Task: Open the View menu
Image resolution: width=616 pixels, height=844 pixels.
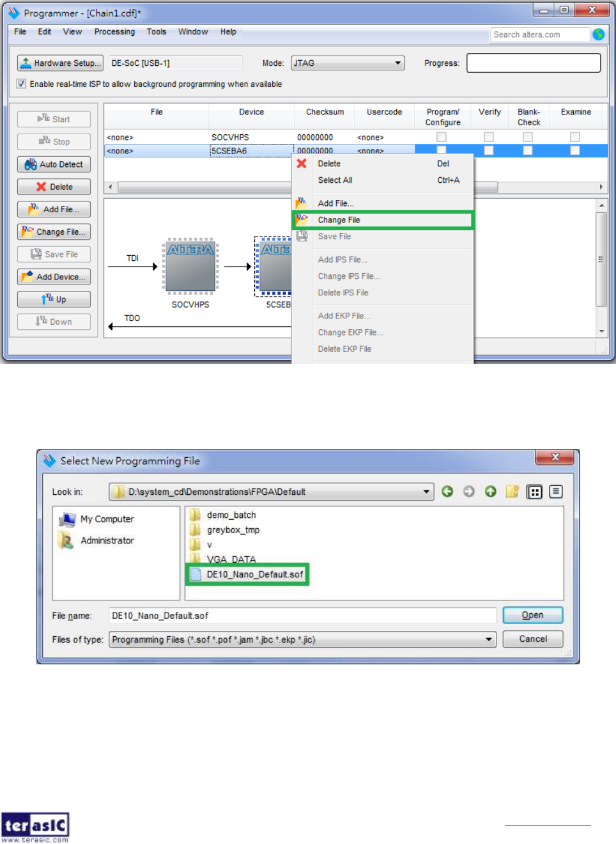Action: [72, 31]
